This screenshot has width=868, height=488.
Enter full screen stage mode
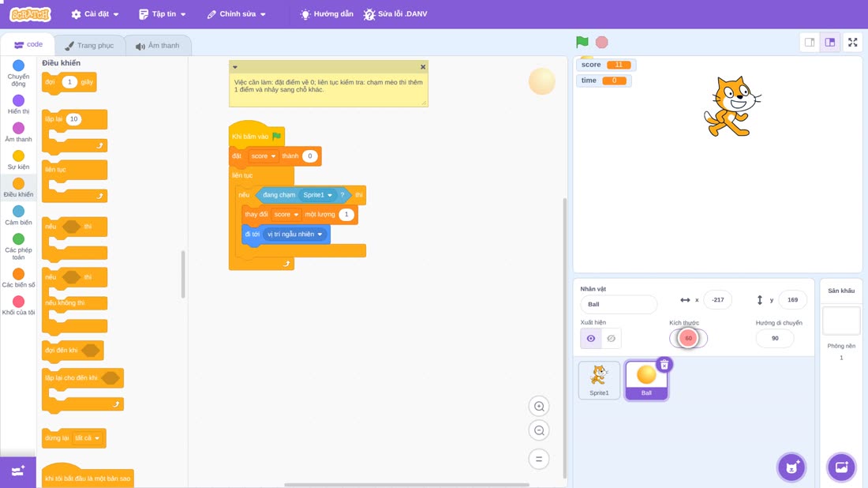coord(852,42)
